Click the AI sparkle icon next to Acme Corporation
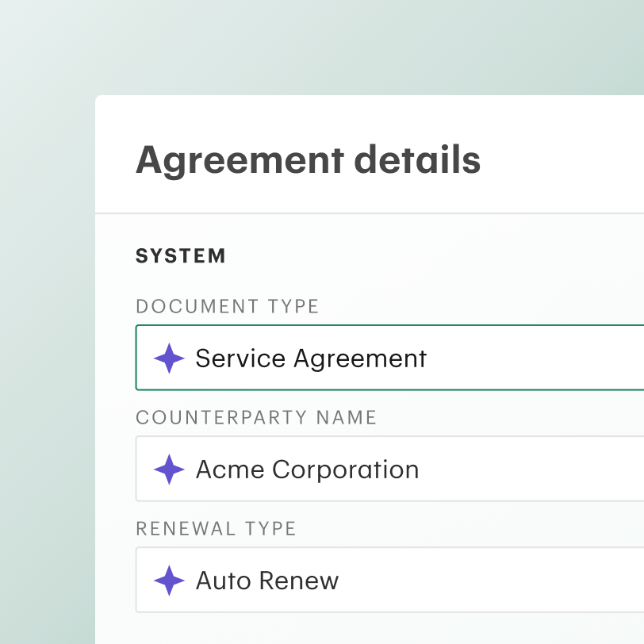 [x=169, y=470]
